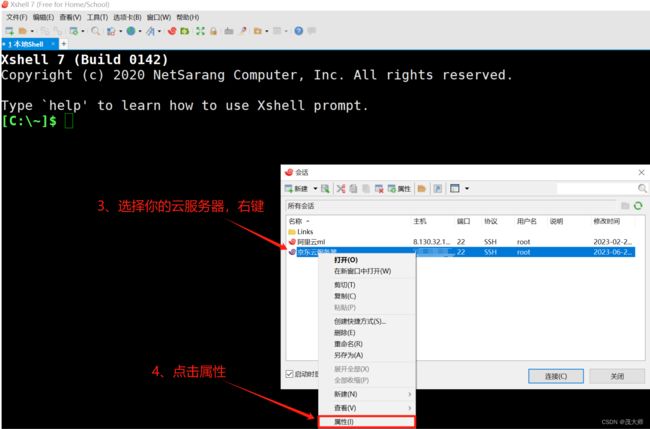
Task: Expand dropdown arrow beside properties icon
Action: click(x=83, y=31)
